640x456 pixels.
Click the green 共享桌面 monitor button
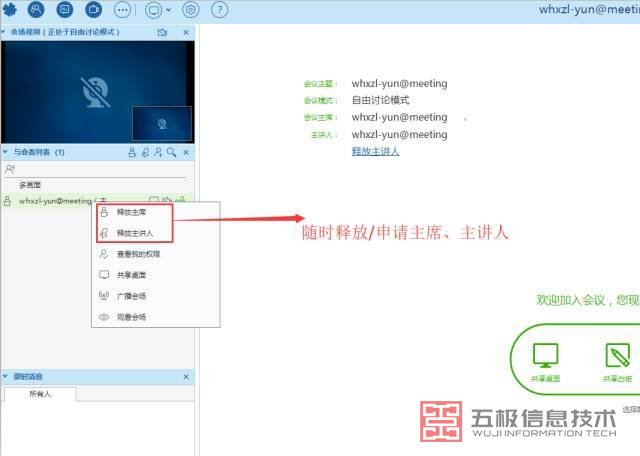tap(545, 361)
